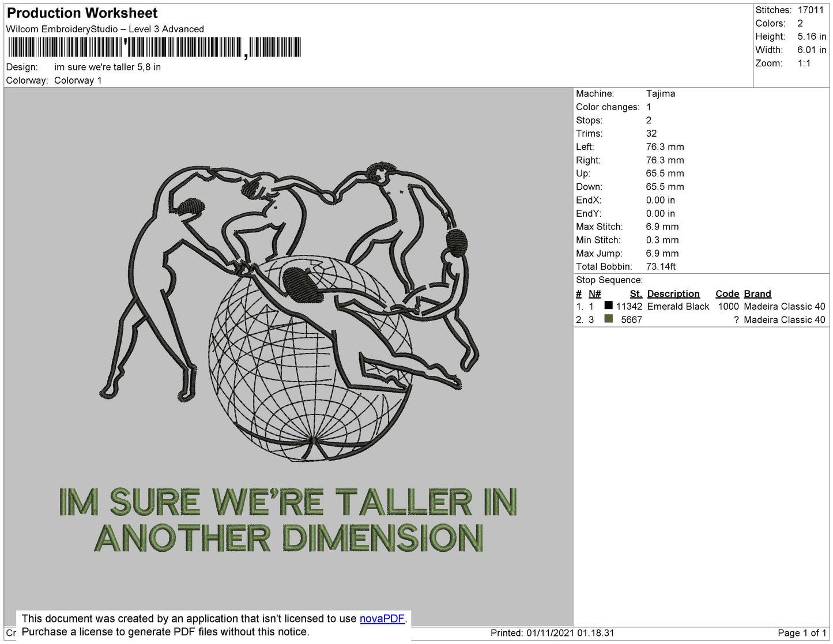Viewport: 833px width, 644px height.
Task: Click thread code 1000
Action: click(729, 307)
